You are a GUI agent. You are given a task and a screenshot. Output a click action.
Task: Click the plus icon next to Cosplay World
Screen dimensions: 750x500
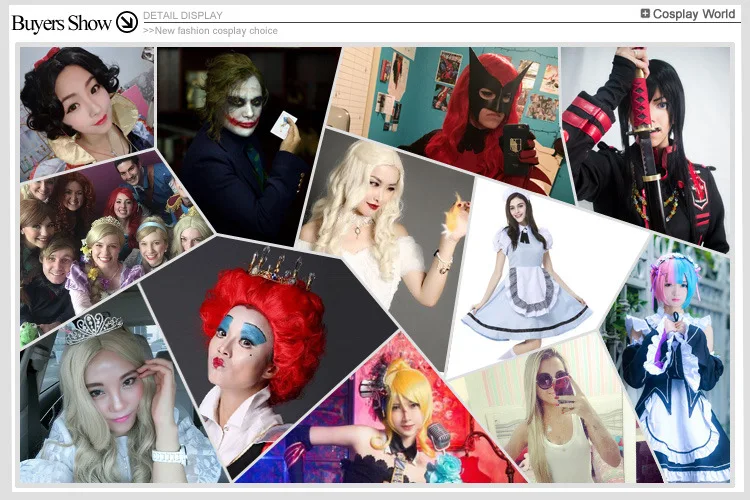[645, 13]
